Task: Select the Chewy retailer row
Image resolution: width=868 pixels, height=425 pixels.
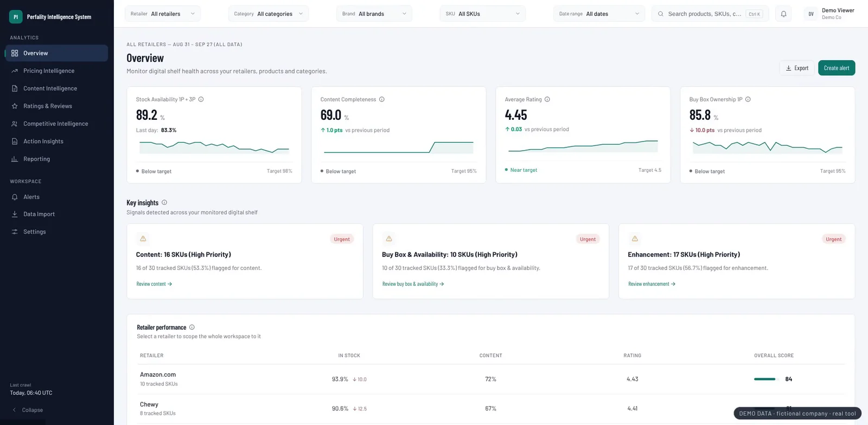Action: tap(490, 409)
